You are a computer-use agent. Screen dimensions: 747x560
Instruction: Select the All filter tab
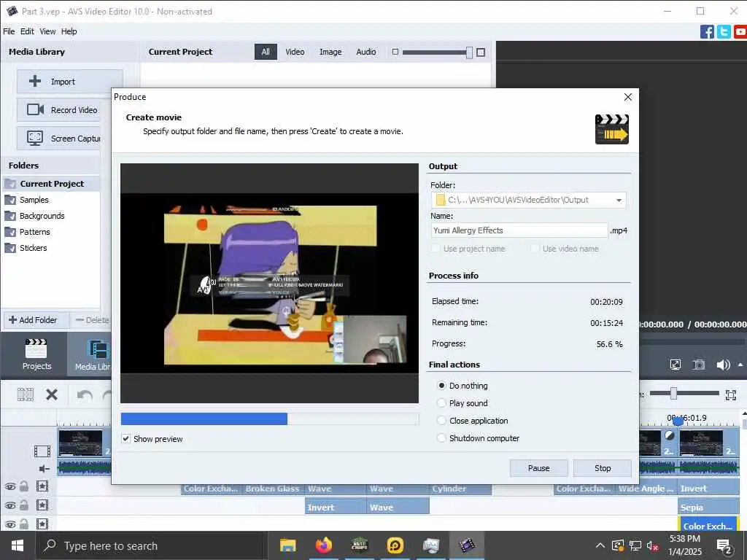point(266,52)
